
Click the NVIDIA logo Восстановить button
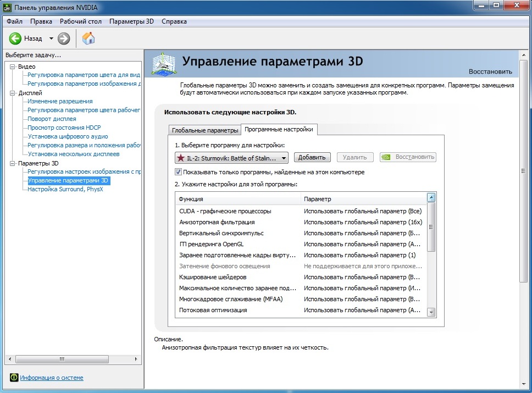407,157
